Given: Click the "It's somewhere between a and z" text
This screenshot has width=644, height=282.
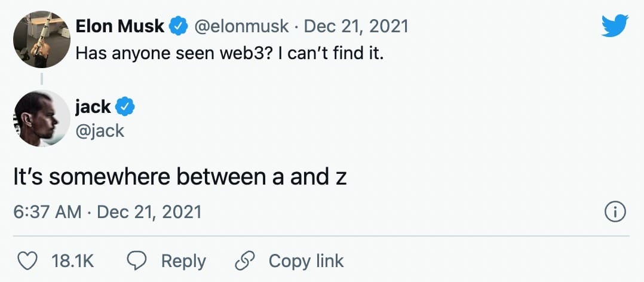Looking at the screenshot, I should point(180,178).
